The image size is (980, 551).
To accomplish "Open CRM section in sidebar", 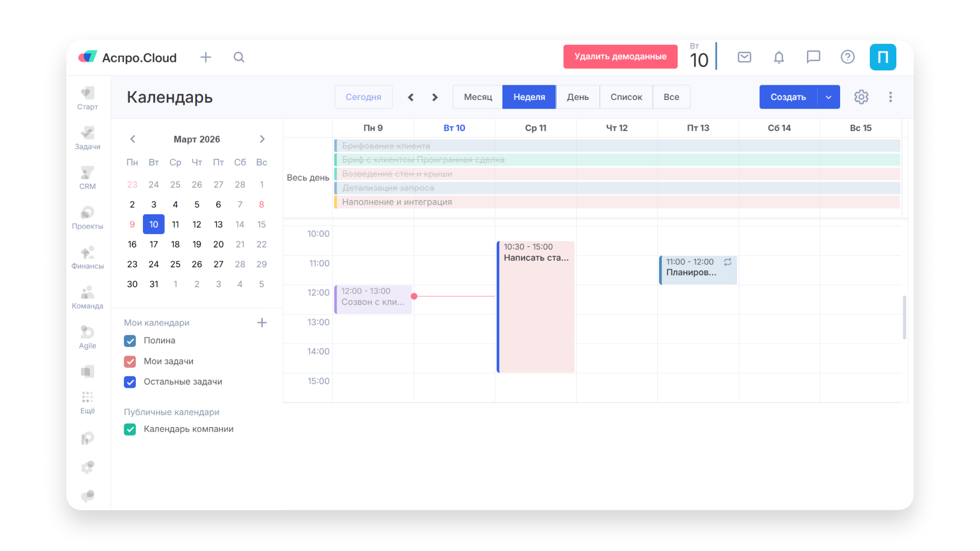I will [x=87, y=178].
